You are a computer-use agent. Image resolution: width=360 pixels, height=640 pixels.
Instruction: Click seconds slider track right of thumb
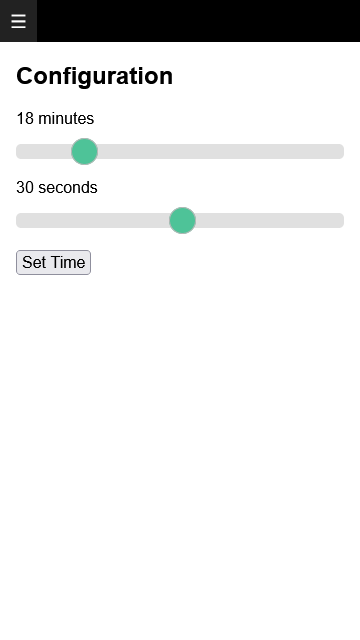click(269, 220)
